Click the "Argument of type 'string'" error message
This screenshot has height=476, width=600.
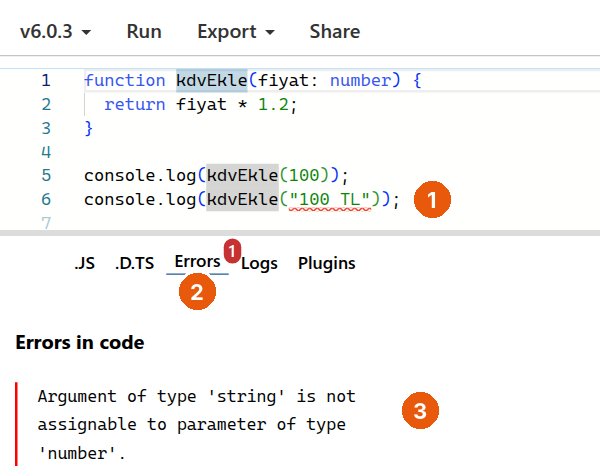(196, 424)
